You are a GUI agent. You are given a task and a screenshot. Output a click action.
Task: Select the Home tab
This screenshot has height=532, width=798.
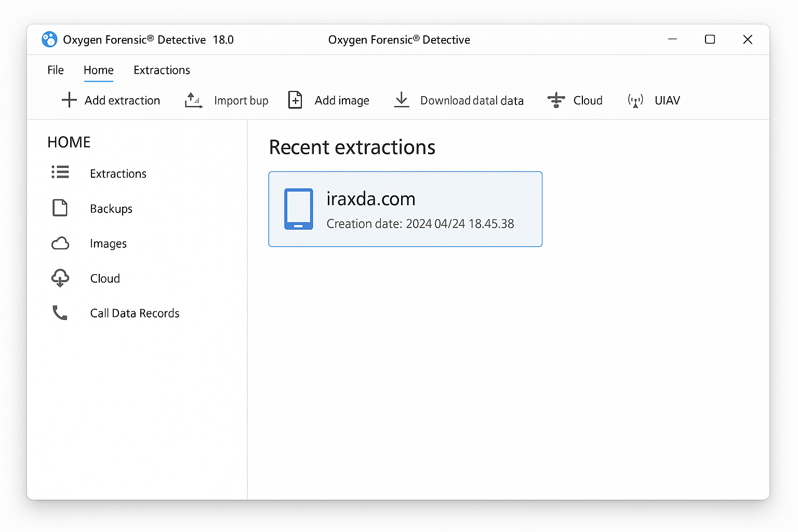[x=99, y=70]
